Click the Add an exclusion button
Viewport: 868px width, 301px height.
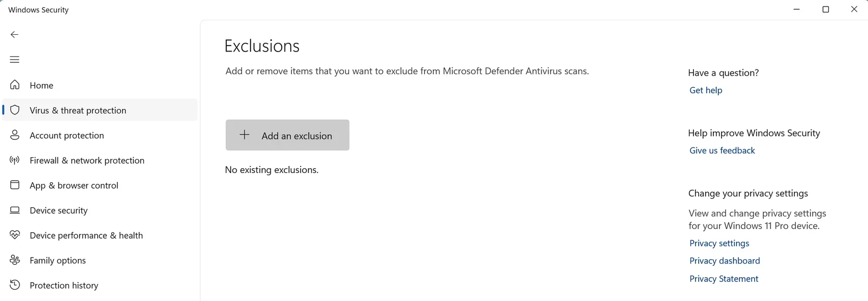tap(288, 135)
